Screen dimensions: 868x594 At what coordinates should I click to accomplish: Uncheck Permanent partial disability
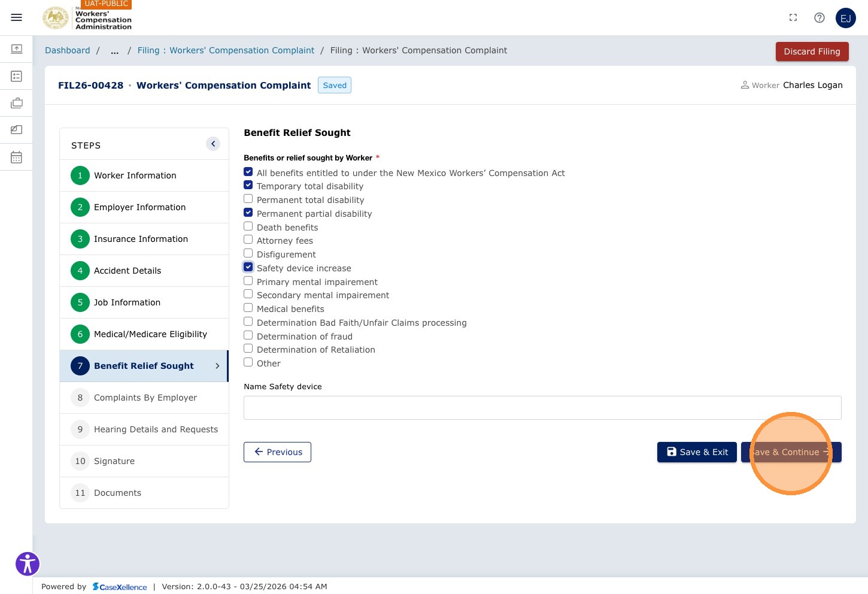click(x=248, y=213)
